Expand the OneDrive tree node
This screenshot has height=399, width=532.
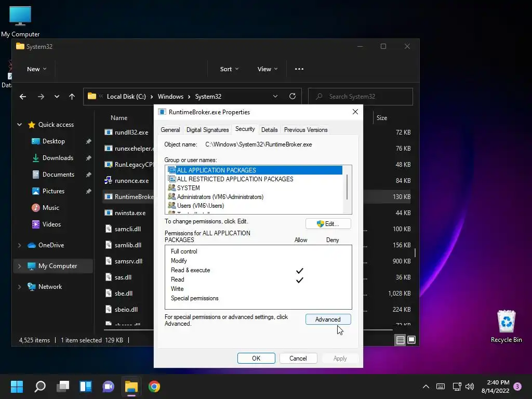click(x=19, y=245)
